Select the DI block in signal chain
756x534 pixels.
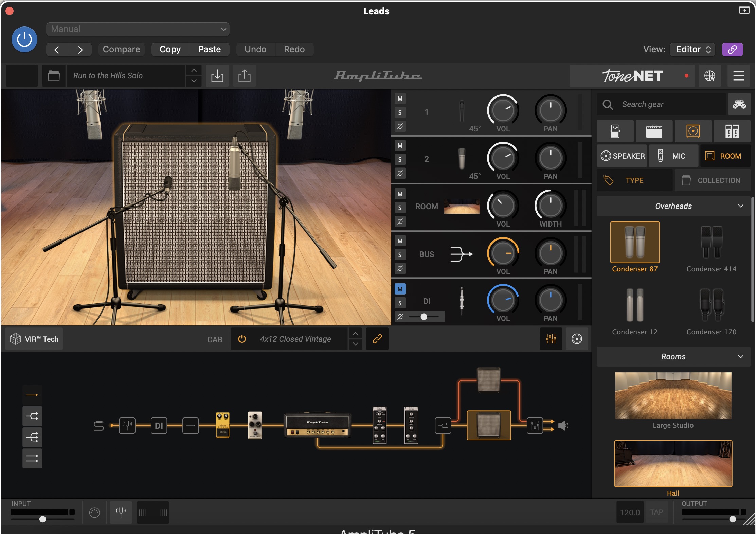click(x=159, y=425)
